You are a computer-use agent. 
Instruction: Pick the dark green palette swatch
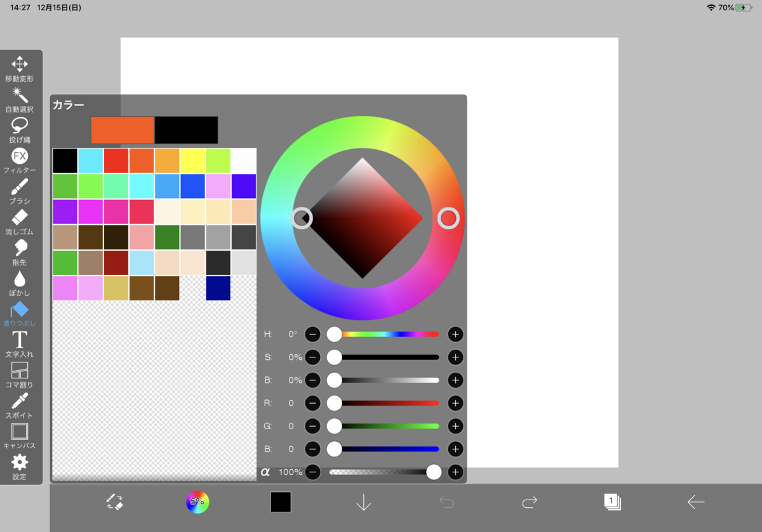coord(167,237)
